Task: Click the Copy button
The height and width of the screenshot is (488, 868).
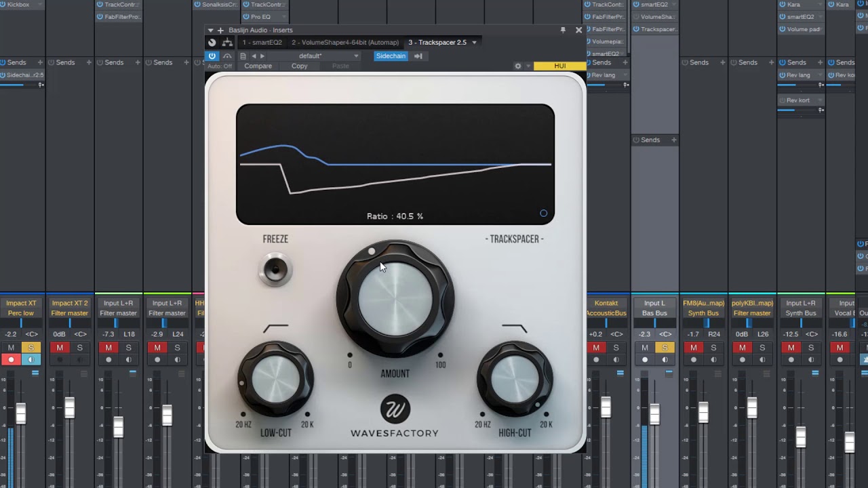Action: point(299,66)
